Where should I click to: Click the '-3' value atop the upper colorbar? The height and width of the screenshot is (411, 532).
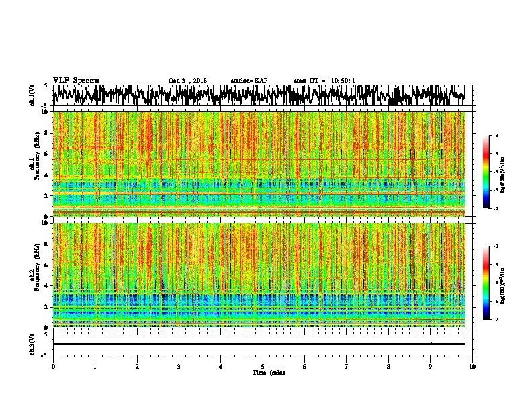coord(495,135)
